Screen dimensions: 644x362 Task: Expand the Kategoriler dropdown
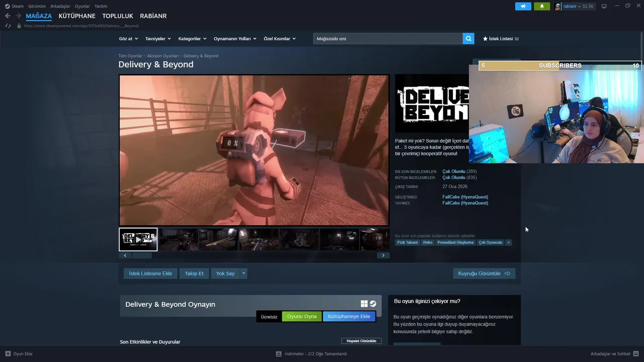point(192,39)
